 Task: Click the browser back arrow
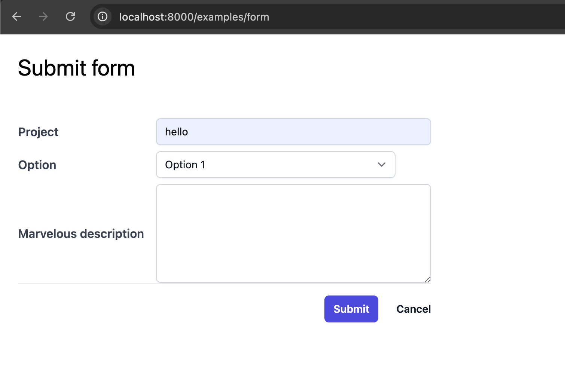16,16
